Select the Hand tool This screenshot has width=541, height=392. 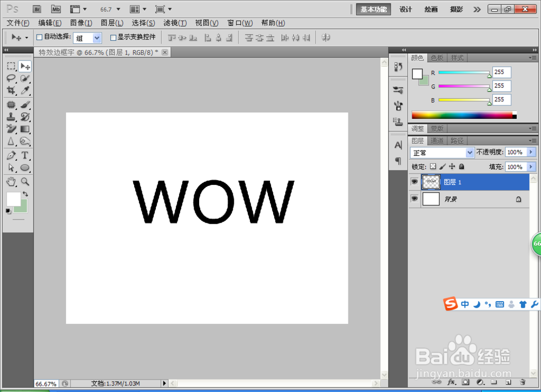tap(11, 181)
